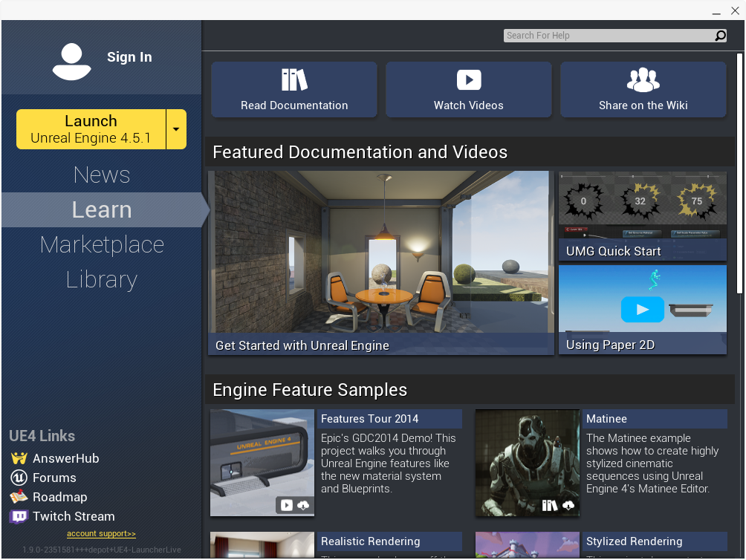746x560 pixels.
Task: Open the Stylized Rendering thumbnail
Action: 527,545
